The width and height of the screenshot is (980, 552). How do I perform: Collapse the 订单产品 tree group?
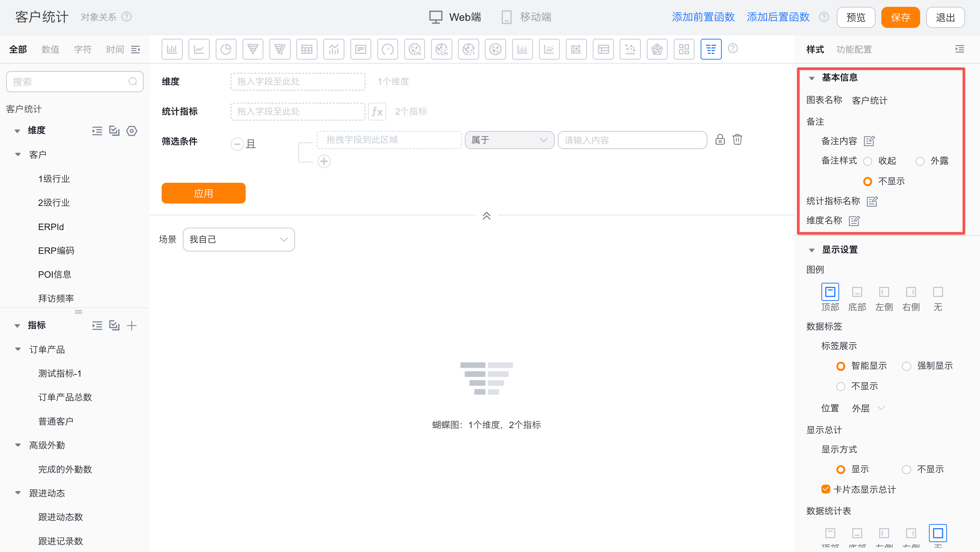(17, 349)
